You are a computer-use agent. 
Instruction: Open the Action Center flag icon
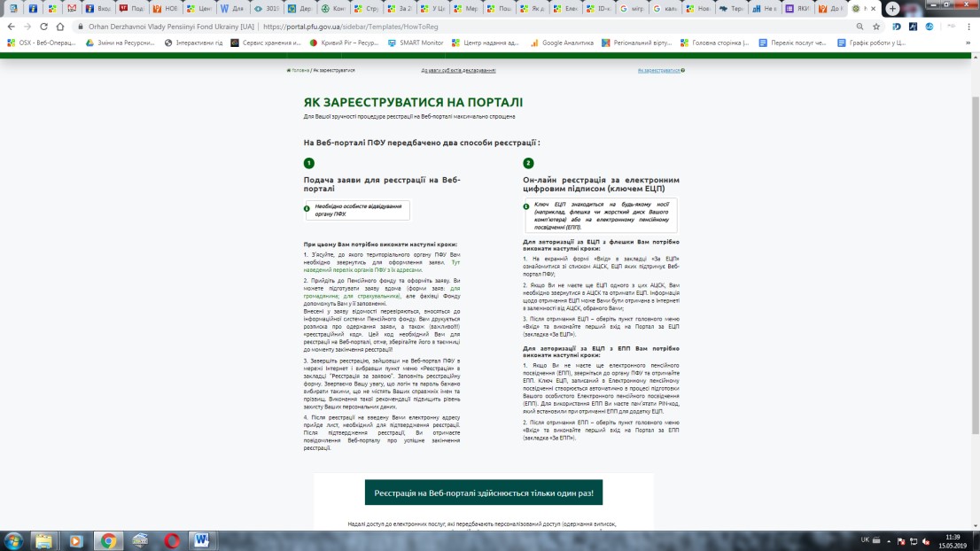tap(900, 541)
